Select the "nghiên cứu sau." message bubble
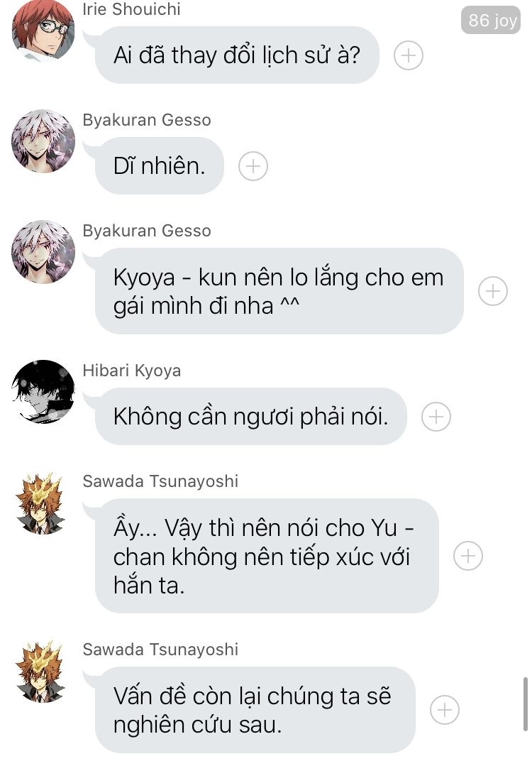 255,710
